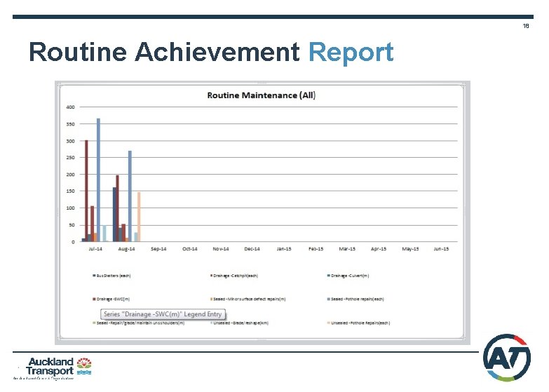Click the Oct-14 axis label
Screen dimensions: 549x392
(190, 249)
